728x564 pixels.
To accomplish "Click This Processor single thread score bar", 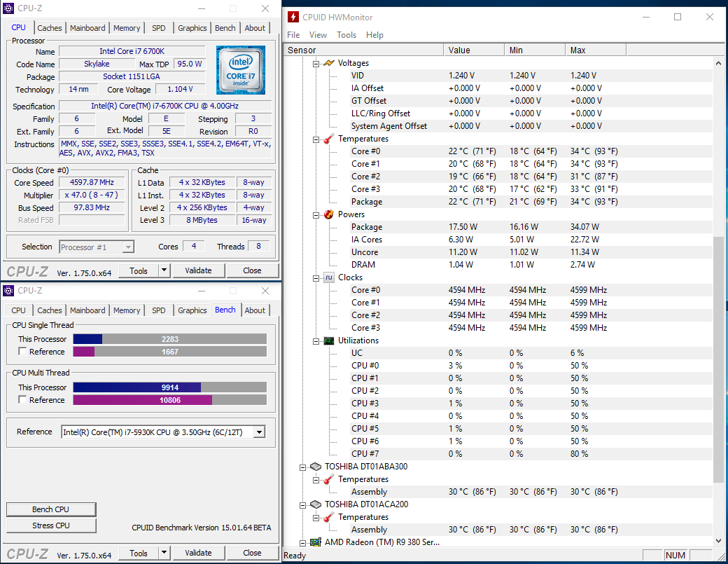I will [x=170, y=339].
